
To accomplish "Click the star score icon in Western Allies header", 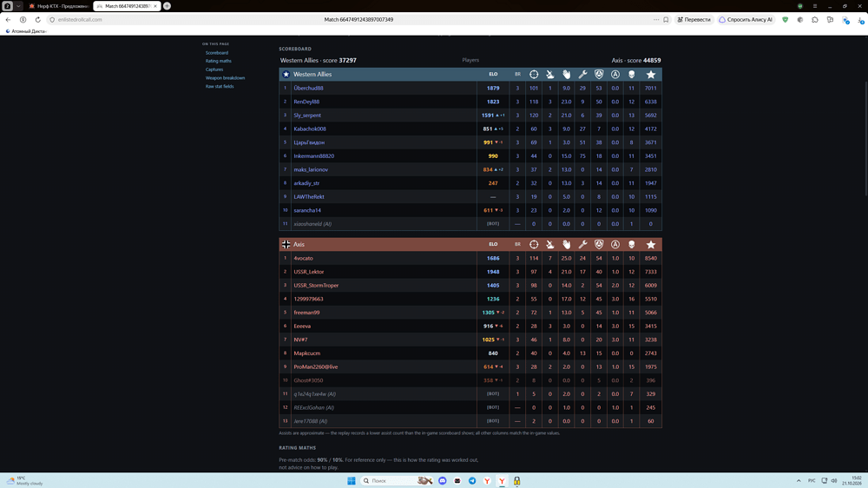I will tap(650, 74).
